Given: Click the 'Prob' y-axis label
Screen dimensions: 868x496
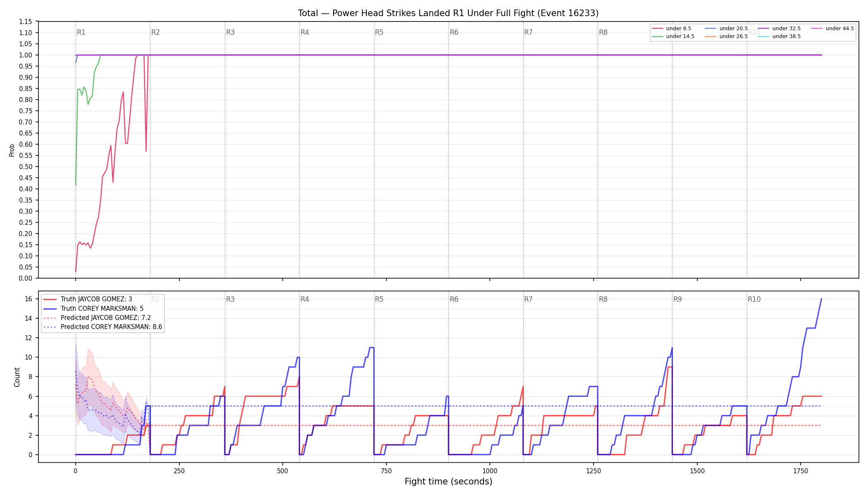Looking at the screenshot, I should [x=12, y=150].
